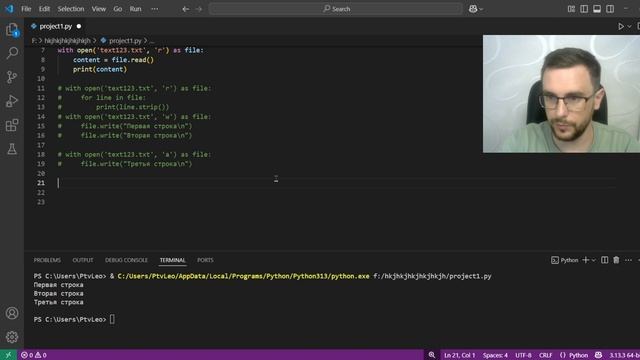This screenshot has width=640, height=360.
Task: Click zoom magnifier icon in status bar
Action: [431, 355]
